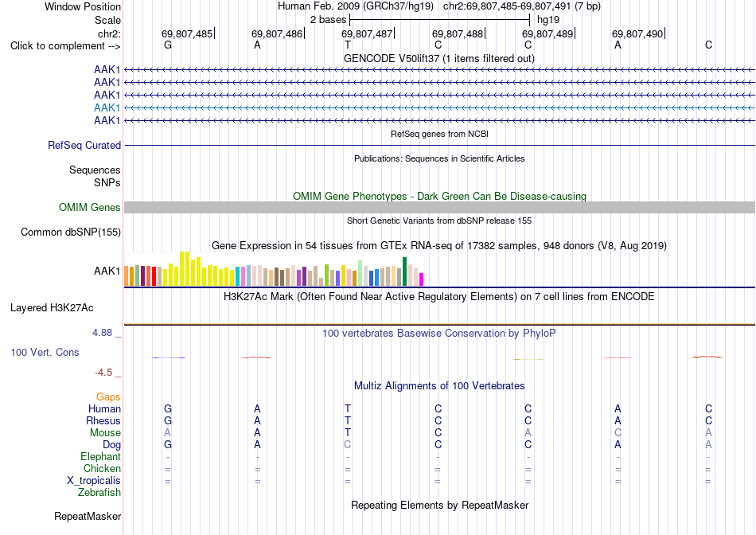Click the 69,807,487 position label
The image size is (756, 535).
(367, 33)
